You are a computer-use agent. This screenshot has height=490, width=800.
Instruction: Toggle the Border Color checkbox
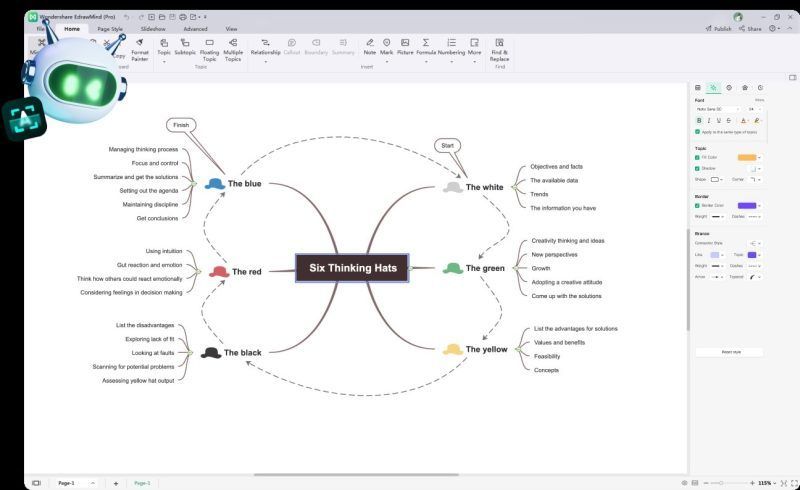pyautogui.click(x=697, y=206)
